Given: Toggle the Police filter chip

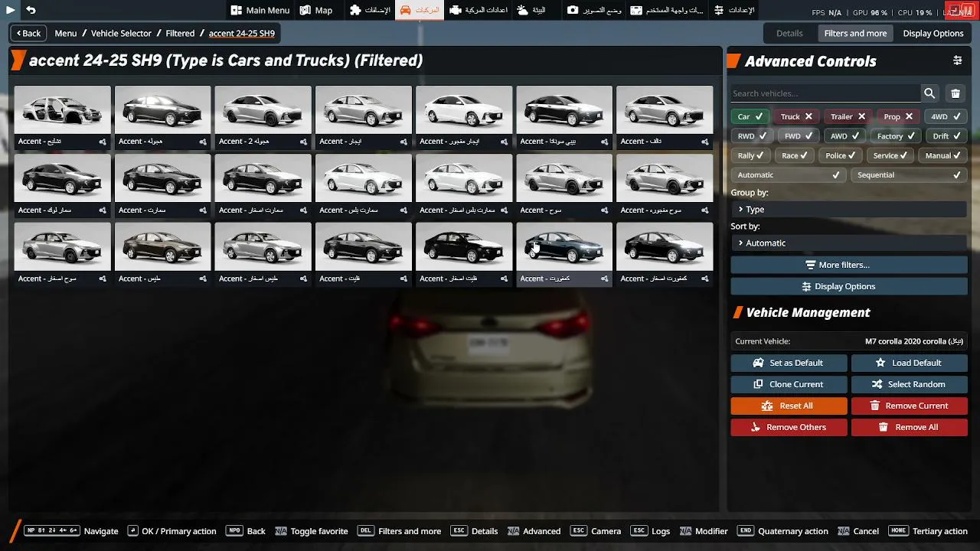Looking at the screenshot, I should [841, 155].
